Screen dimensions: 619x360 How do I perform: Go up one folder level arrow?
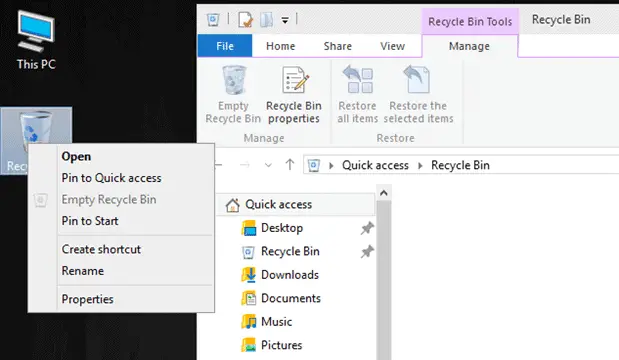[290, 165]
